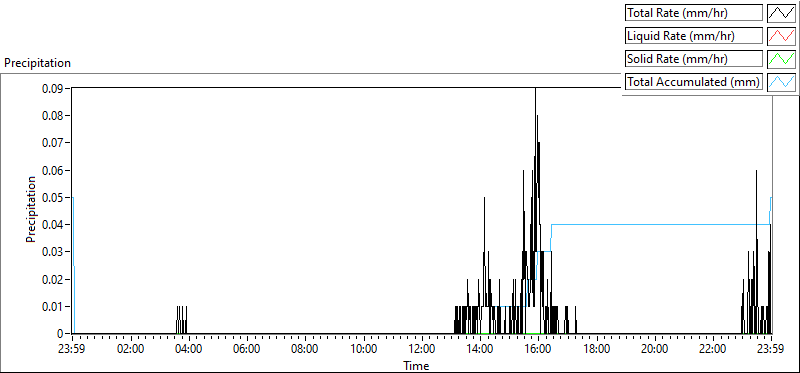The image size is (800, 373).
Task: Click the 20:00 time axis marker
Action: click(x=655, y=350)
